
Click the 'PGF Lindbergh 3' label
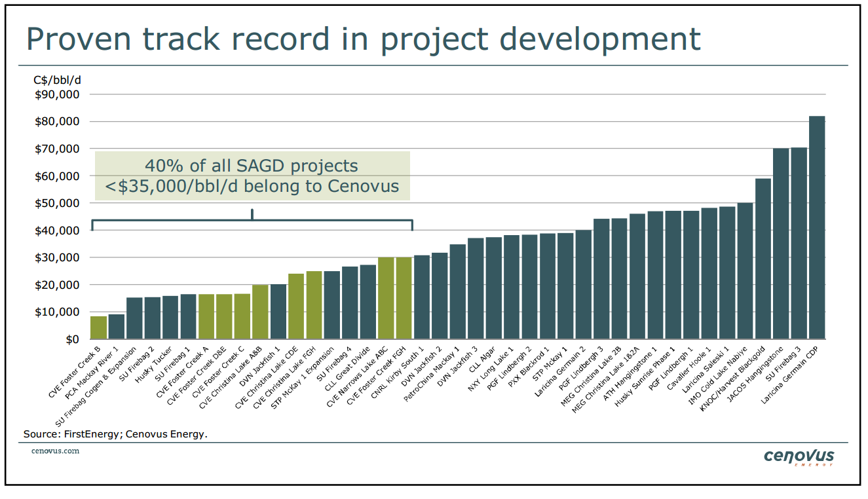click(x=582, y=367)
